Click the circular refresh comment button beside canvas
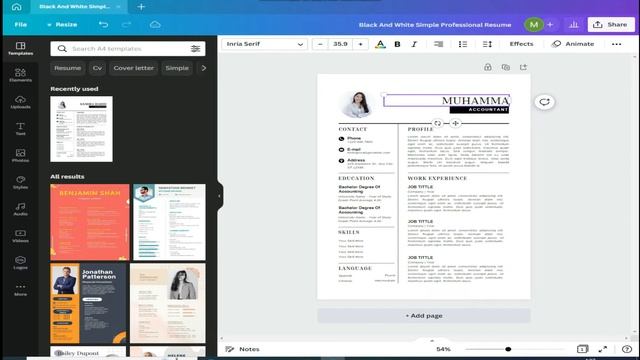Screen dimensions: 640x360 pos(544,102)
